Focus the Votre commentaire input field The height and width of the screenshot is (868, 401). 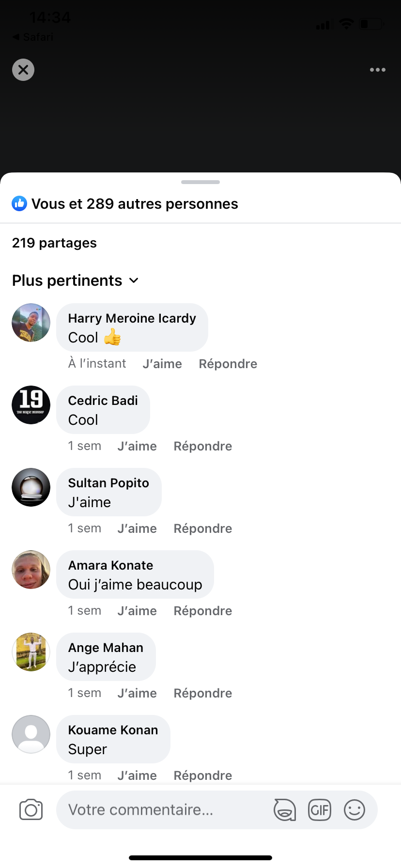(165, 809)
